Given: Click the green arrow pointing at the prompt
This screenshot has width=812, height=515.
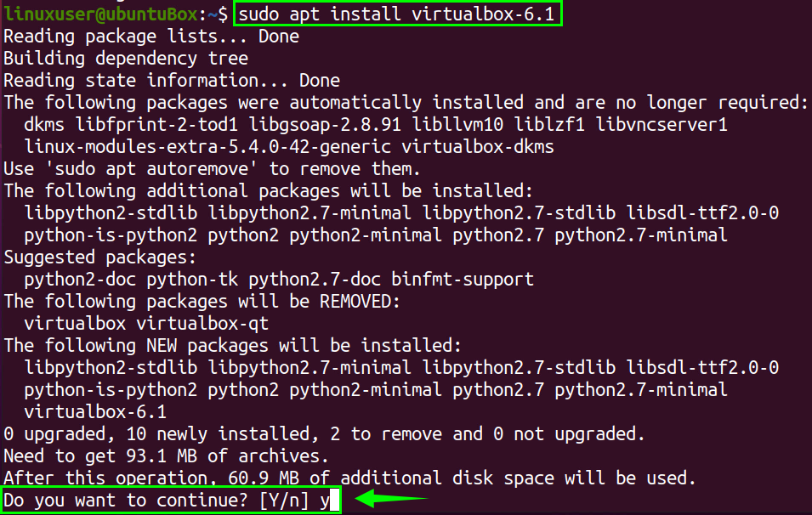Looking at the screenshot, I should click(x=391, y=501).
